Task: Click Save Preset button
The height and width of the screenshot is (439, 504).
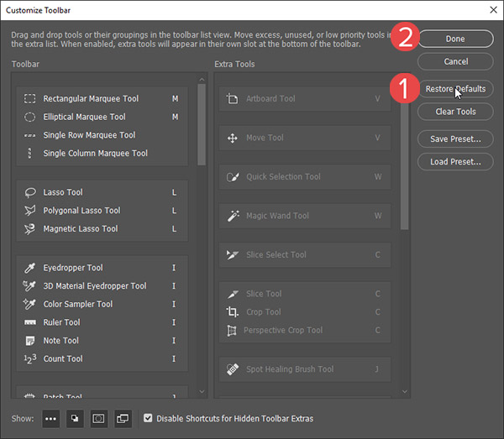Action: 455,138
